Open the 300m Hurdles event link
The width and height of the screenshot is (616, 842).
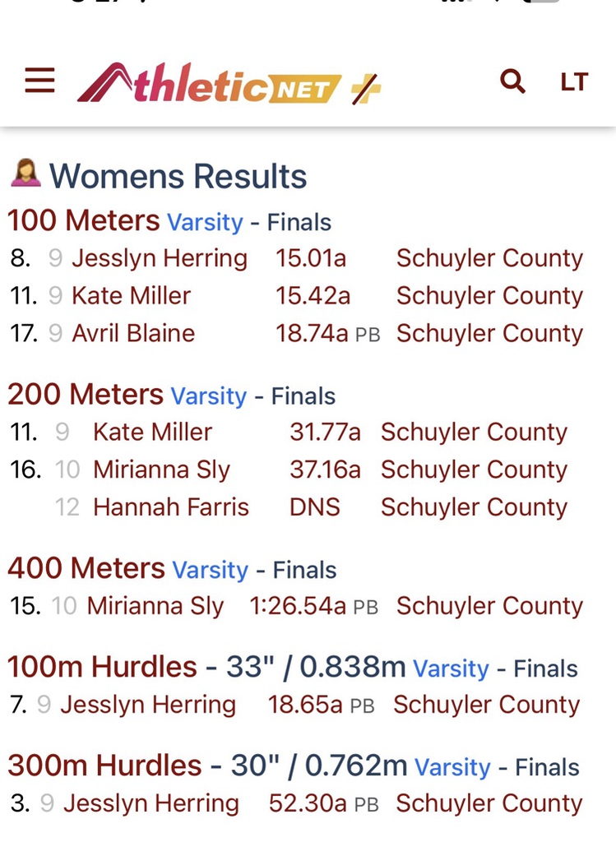click(x=104, y=766)
